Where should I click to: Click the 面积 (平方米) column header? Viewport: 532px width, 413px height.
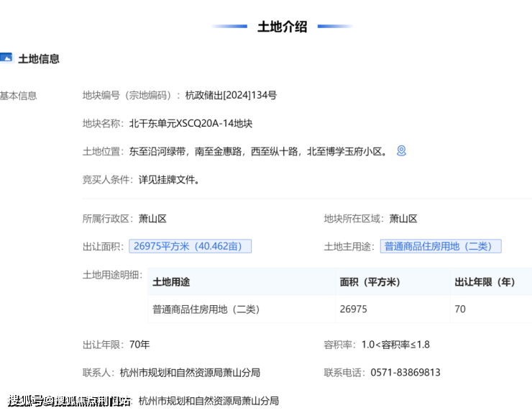tap(370, 282)
